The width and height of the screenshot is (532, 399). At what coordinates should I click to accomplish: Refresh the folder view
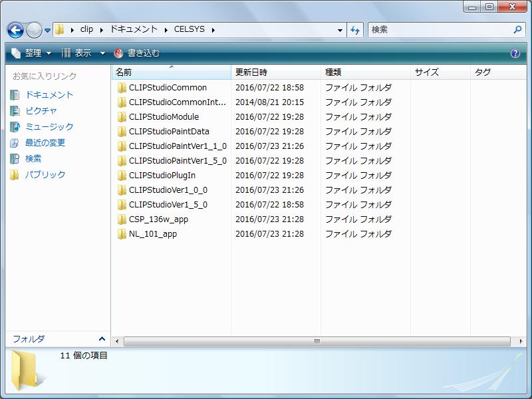tap(355, 30)
